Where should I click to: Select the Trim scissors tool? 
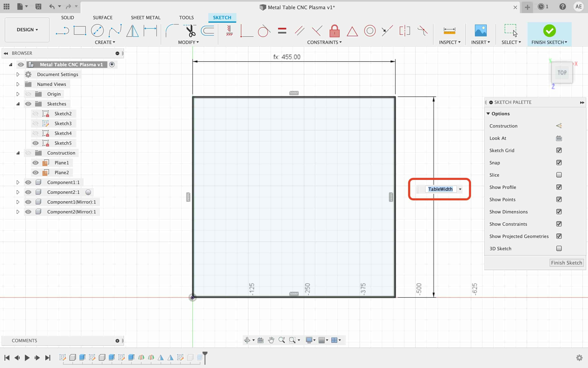[x=190, y=31]
